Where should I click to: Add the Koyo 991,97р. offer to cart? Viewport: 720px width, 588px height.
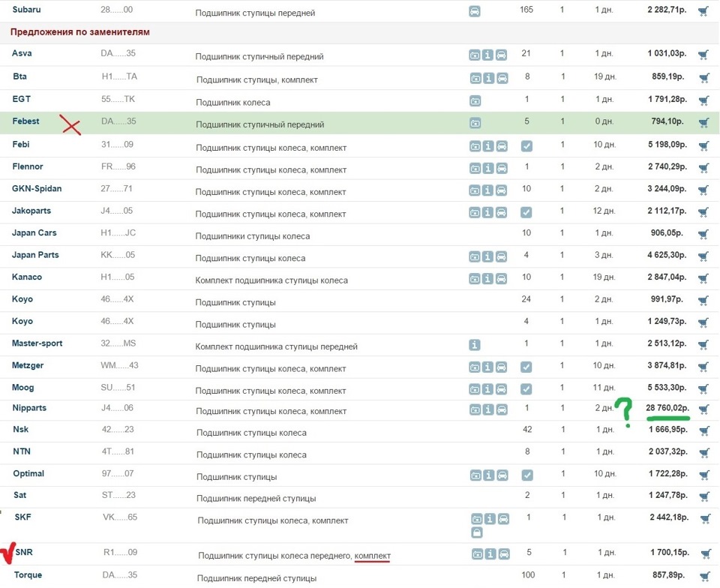pos(703,301)
